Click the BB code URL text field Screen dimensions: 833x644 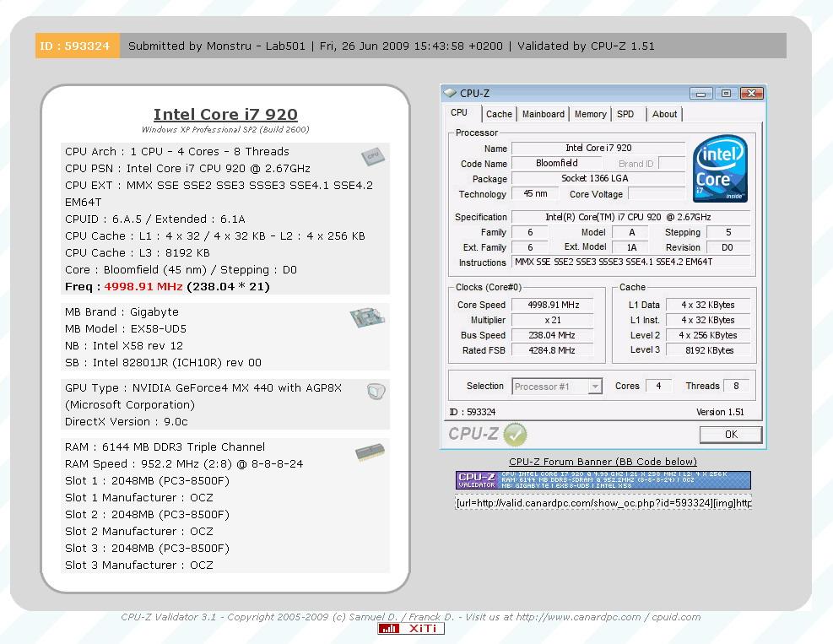tap(603, 503)
